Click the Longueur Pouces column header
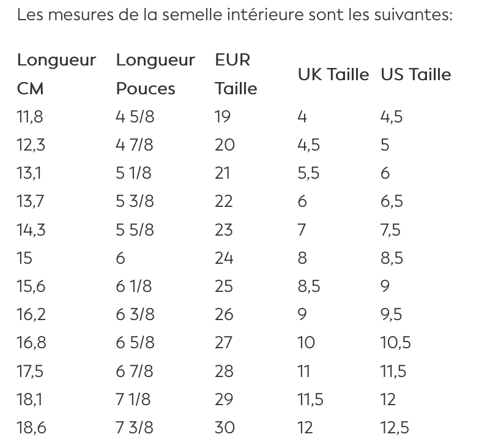Image resolution: width=487 pixels, height=448 pixels. click(x=155, y=74)
